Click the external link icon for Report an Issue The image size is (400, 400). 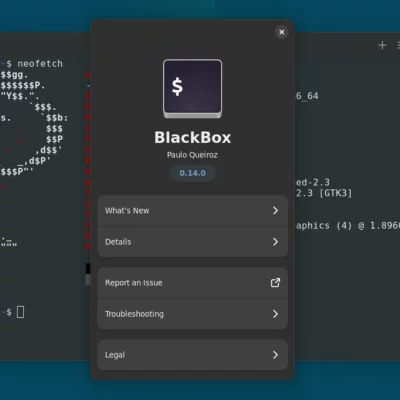coord(275,283)
